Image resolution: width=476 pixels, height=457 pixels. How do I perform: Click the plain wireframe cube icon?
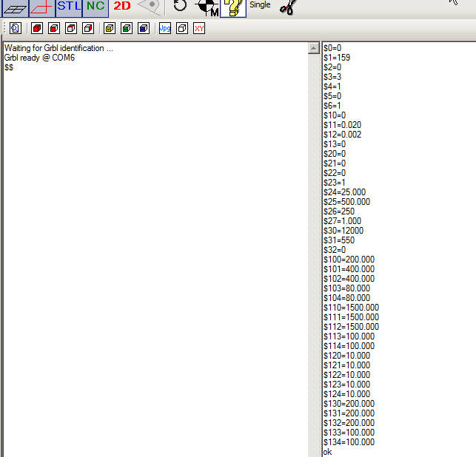click(x=182, y=29)
